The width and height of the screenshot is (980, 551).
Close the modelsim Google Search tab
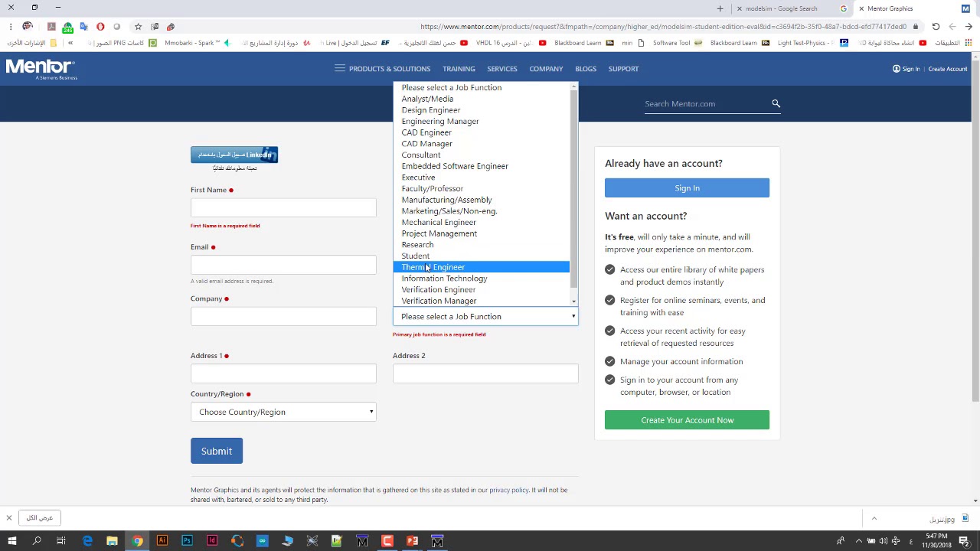[739, 8]
